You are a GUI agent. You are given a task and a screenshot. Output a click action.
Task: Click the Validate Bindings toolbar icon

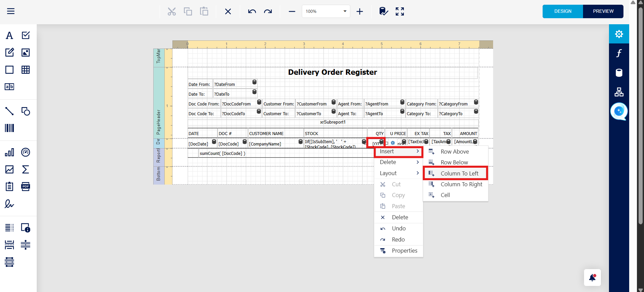384,11
